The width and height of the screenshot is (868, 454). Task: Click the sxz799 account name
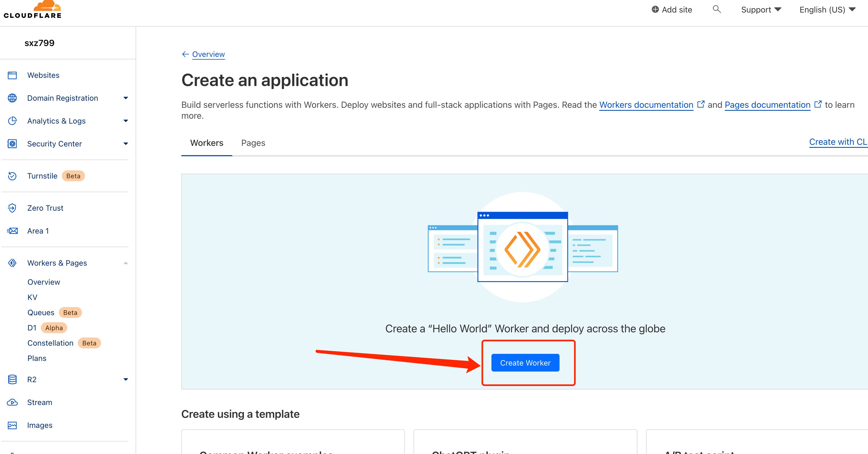coord(39,43)
